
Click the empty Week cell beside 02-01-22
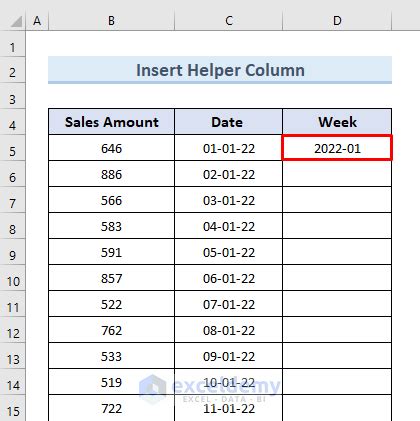click(337, 174)
